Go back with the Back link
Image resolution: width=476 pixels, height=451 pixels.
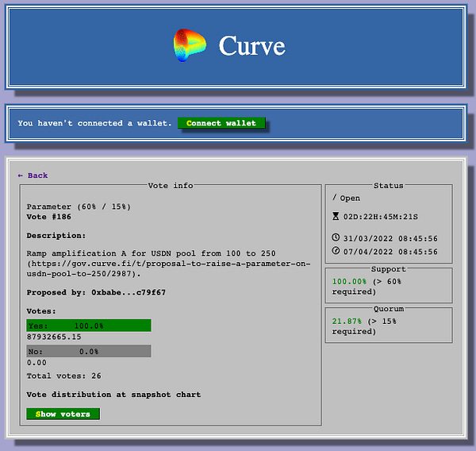(33, 175)
